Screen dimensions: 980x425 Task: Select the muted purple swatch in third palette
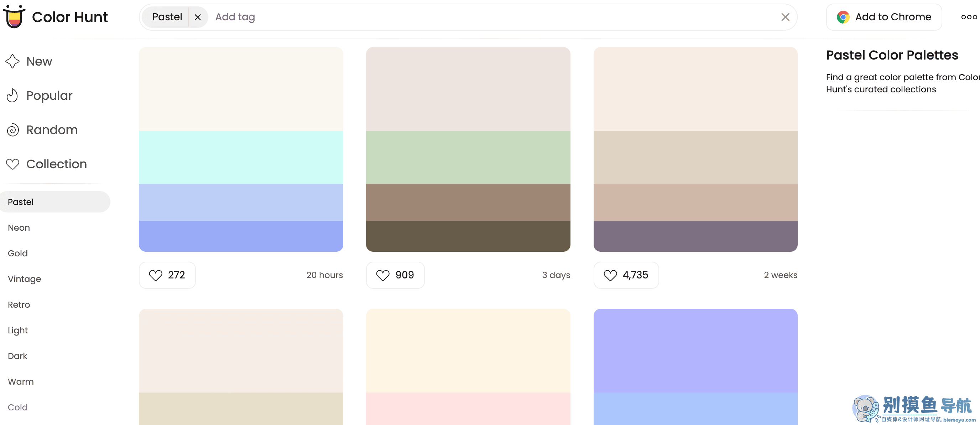pos(695,236)
